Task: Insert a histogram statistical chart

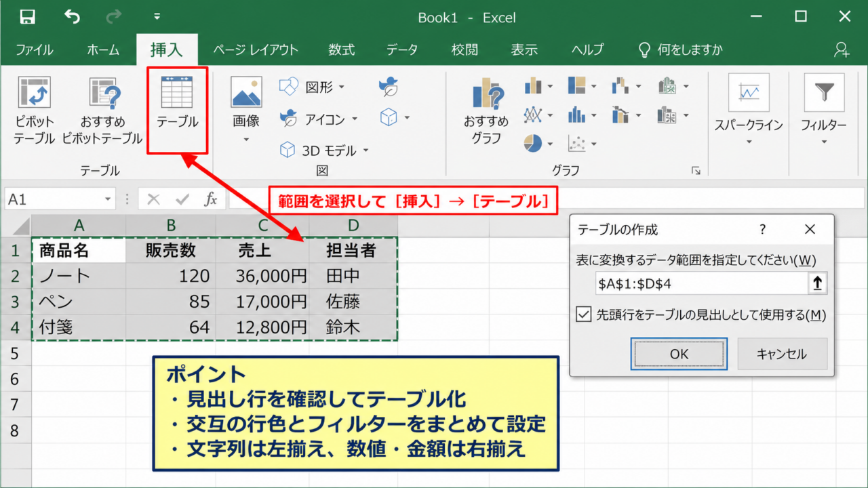Action: (582, 115)
